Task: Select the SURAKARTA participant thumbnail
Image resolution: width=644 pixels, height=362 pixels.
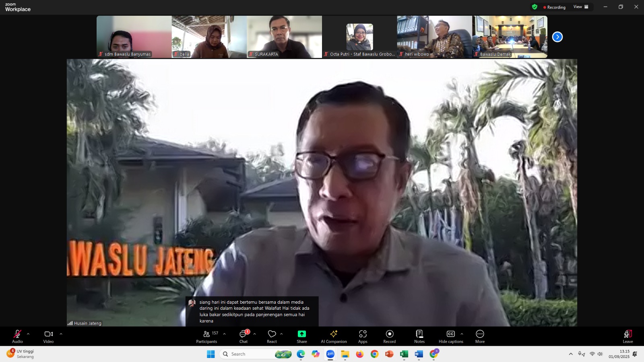Action: click(284, 37)
